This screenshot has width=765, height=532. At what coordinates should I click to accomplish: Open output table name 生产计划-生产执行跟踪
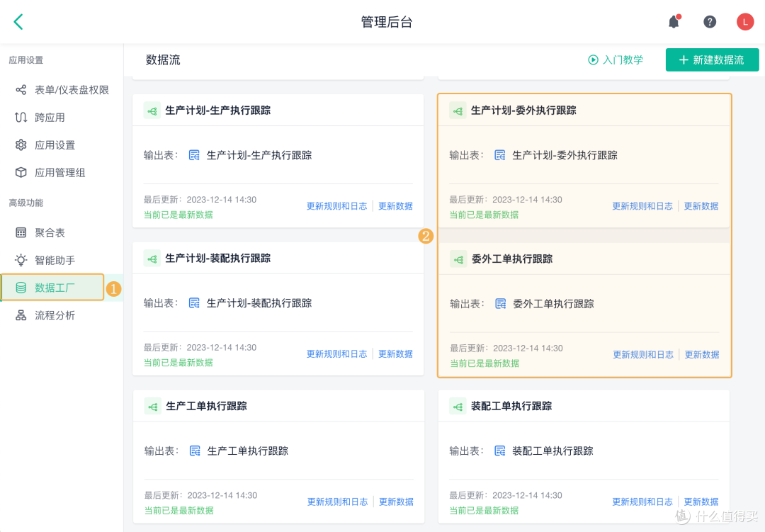coord(259,155)
